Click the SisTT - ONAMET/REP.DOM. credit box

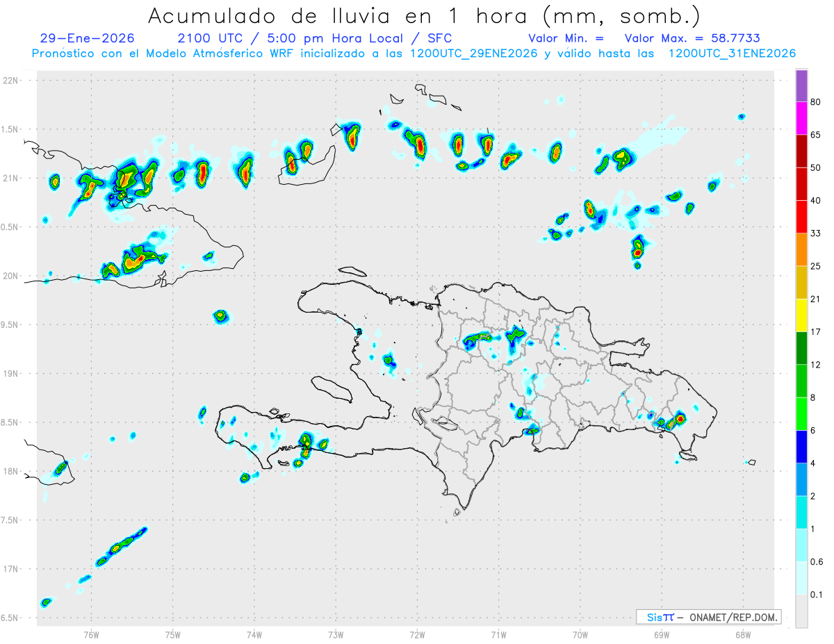(708, 617)
